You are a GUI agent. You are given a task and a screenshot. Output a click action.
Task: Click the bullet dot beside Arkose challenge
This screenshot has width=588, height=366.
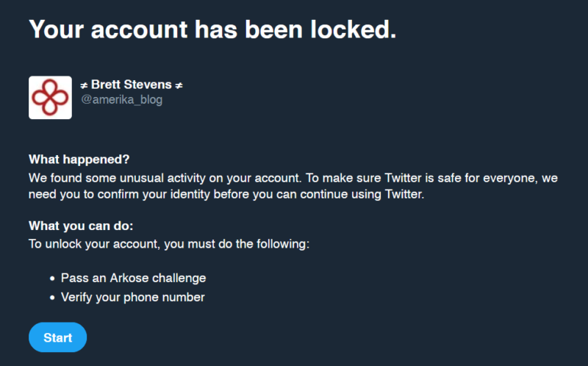click(53, 279)
